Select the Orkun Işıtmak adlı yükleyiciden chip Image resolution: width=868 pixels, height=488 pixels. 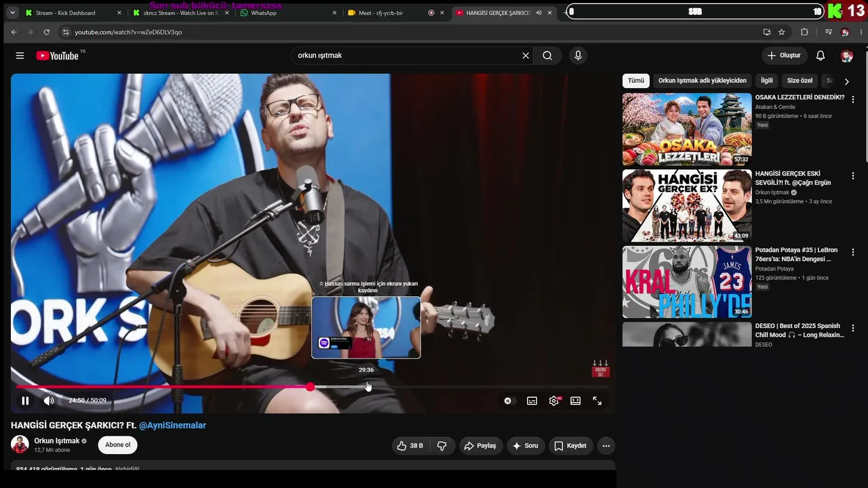point(703,81)
